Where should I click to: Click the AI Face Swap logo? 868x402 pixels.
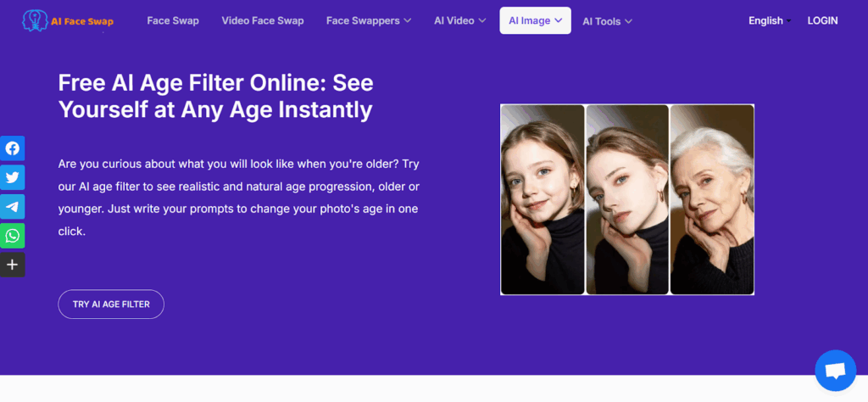68,20
